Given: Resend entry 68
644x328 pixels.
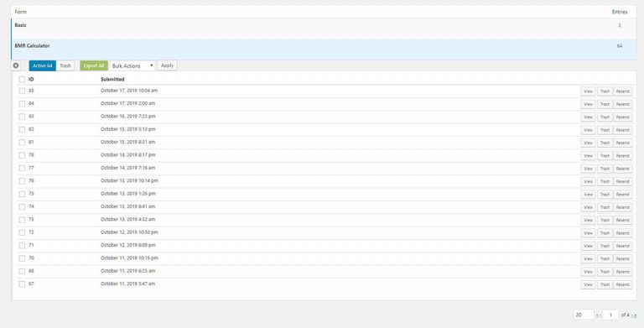Looking at the screenshot, I should click(x=623, y=272).
